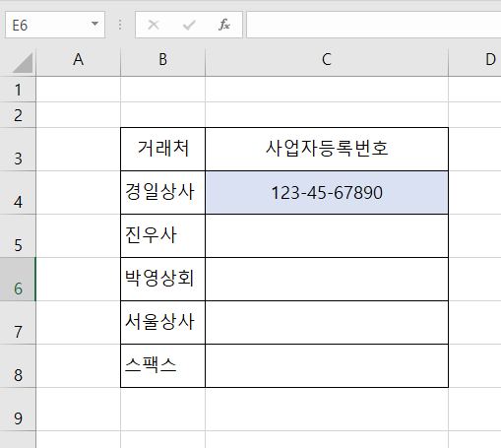Select row 1 header
This screenshot has height=448, width=501.
point(18,90)
